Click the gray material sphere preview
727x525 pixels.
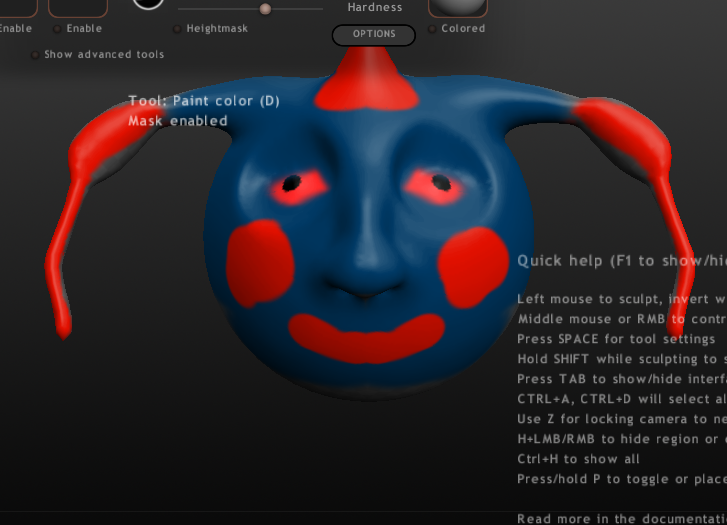click(x=458, y=6)
